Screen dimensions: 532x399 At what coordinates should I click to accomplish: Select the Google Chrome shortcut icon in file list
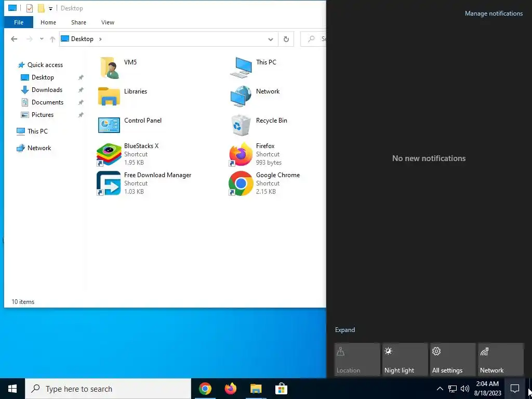click(241, 183)
